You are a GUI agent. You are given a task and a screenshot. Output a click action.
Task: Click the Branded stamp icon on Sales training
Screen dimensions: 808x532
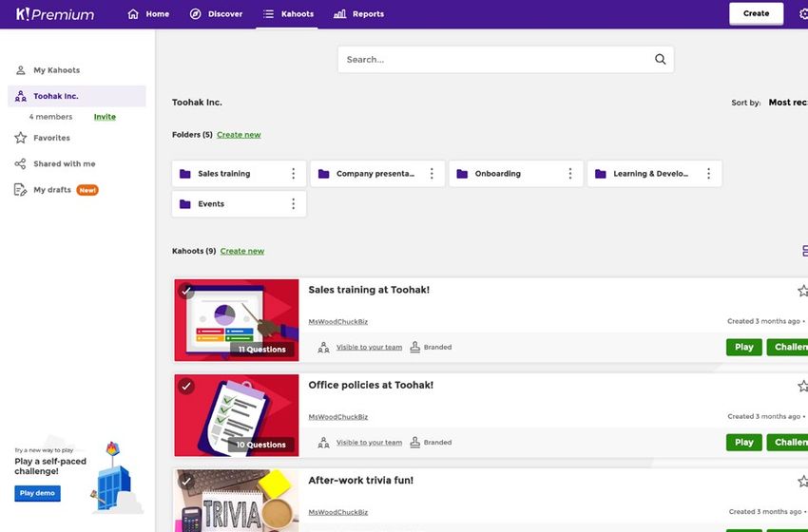pos(414,347)
